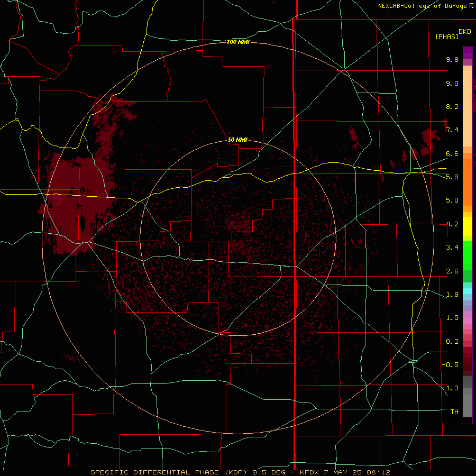Image resolution: width=476 pixels, height=476 pixels.
Task: Select the 1.8 value on the color scale
Action: tap(452, 295)
